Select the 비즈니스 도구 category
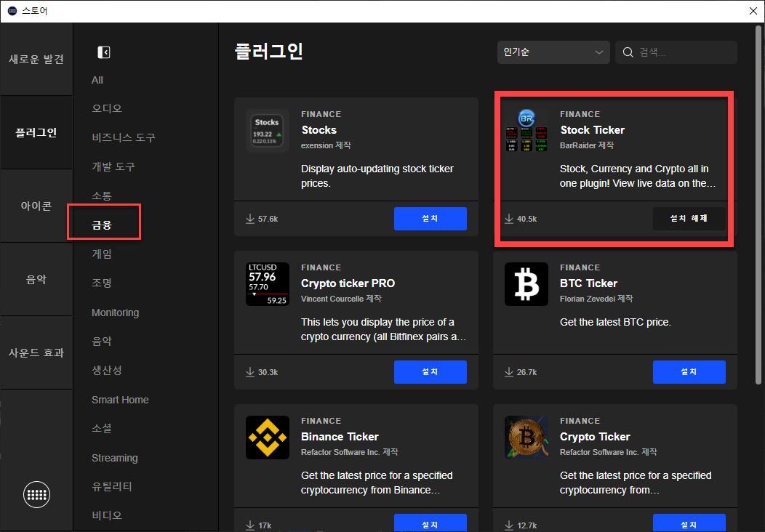Viewport: 765px width, 532px height. (x=124, y=137)
